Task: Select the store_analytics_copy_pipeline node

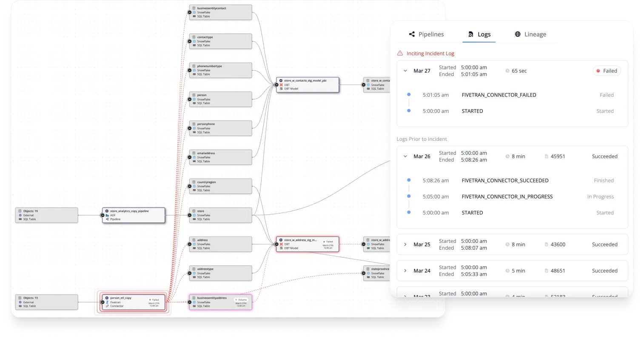Action: click(x=134, y=215)
